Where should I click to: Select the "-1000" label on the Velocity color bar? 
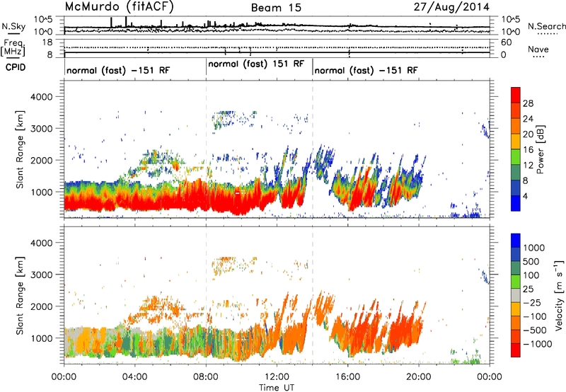tap(537, 344)
